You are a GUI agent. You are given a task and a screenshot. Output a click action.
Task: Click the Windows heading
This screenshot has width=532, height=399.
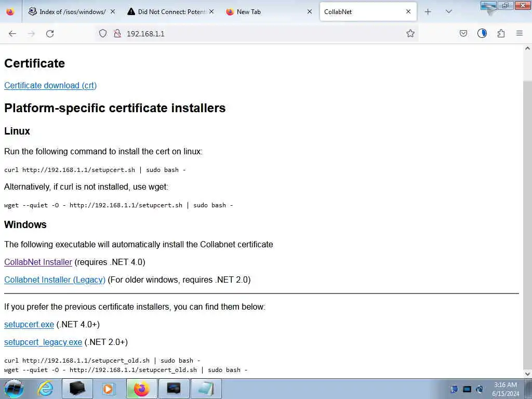pos(25,224)
